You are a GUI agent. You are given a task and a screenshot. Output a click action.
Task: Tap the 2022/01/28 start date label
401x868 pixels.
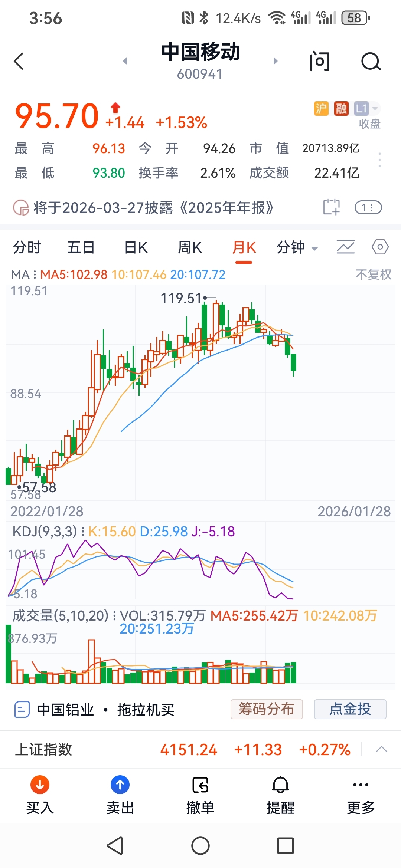tap(47, 512)
